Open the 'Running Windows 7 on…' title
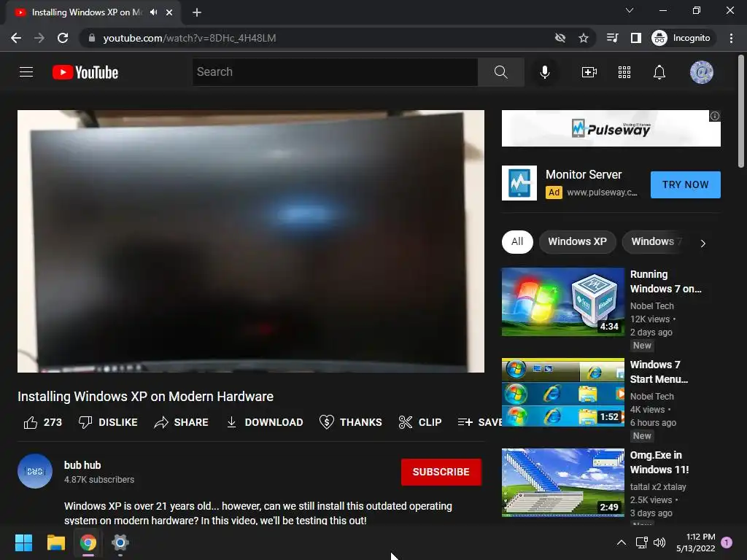The width and height of the screenshot is (747, 560). coord(665,281)
